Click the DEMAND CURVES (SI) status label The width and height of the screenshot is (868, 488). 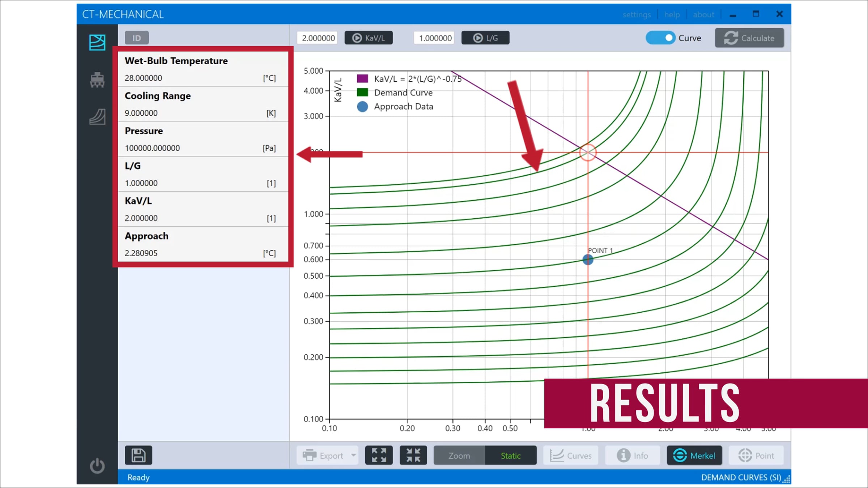click(741, 478)
